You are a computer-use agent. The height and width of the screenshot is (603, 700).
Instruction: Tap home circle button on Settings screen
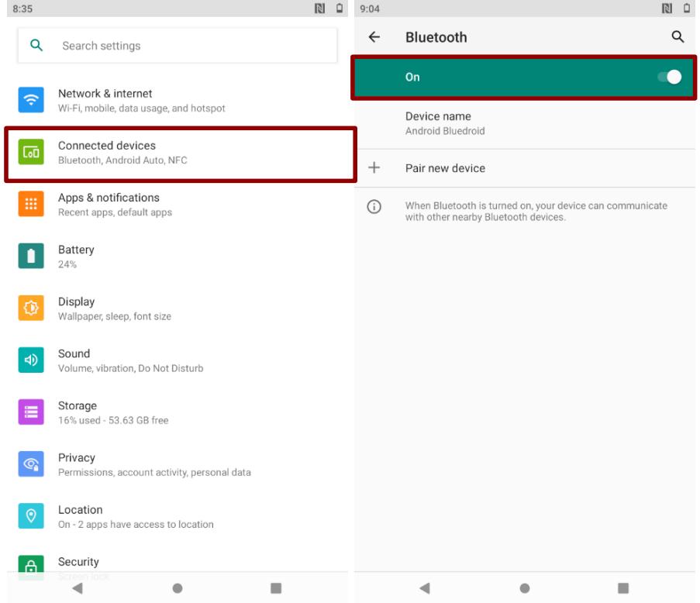tap(178, 588)
